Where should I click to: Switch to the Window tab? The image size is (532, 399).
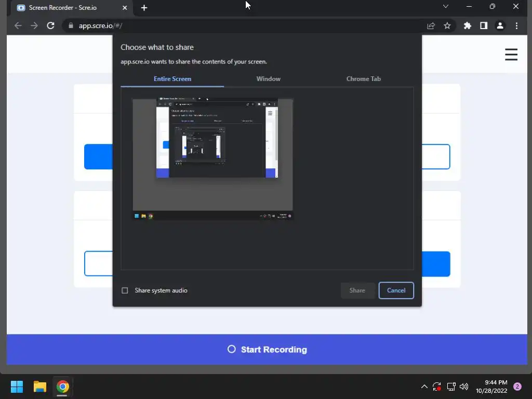point(269,79)
